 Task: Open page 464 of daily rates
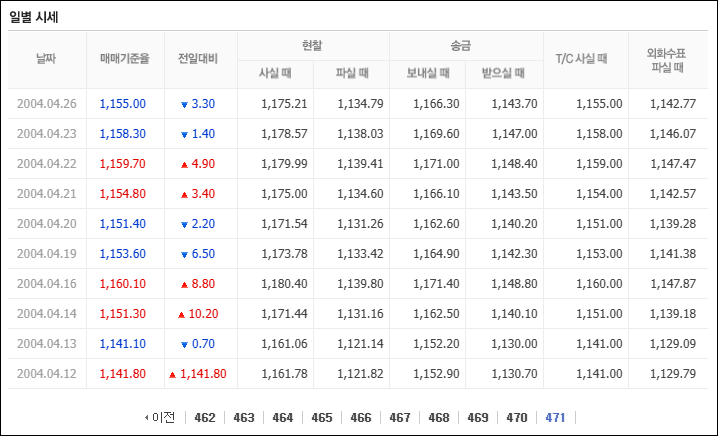pyautogui.click(x=283, y=418)
